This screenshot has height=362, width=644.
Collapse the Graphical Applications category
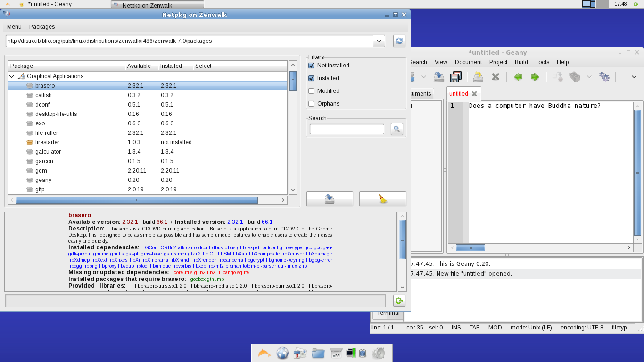click(12, 76)
